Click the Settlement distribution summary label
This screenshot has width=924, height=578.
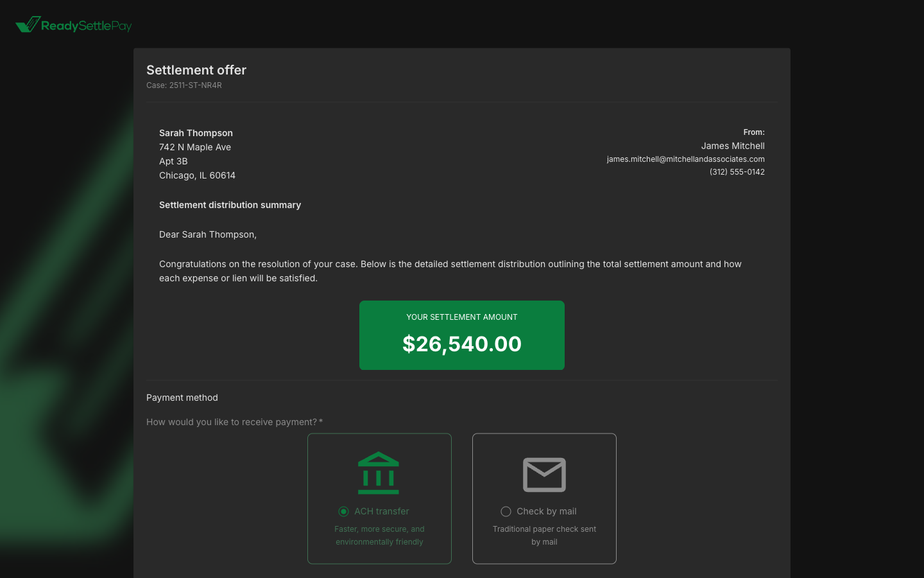(230, 205)
